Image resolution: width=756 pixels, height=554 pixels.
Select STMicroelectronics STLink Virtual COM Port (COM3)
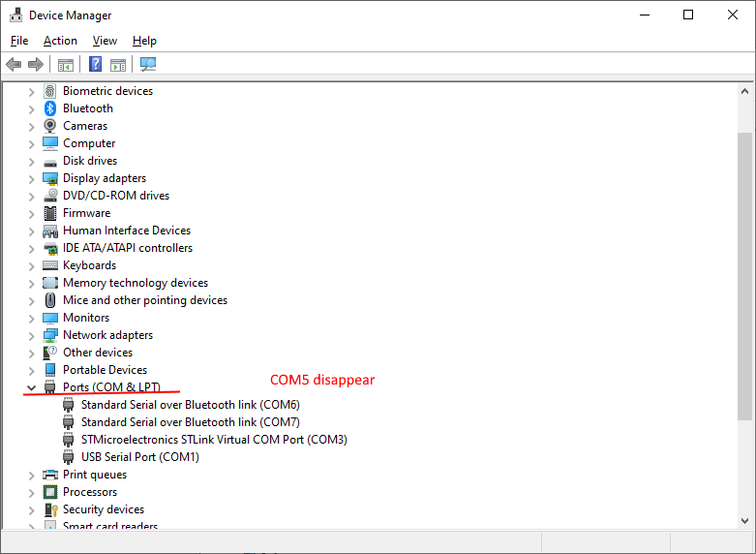pos(213,440)
